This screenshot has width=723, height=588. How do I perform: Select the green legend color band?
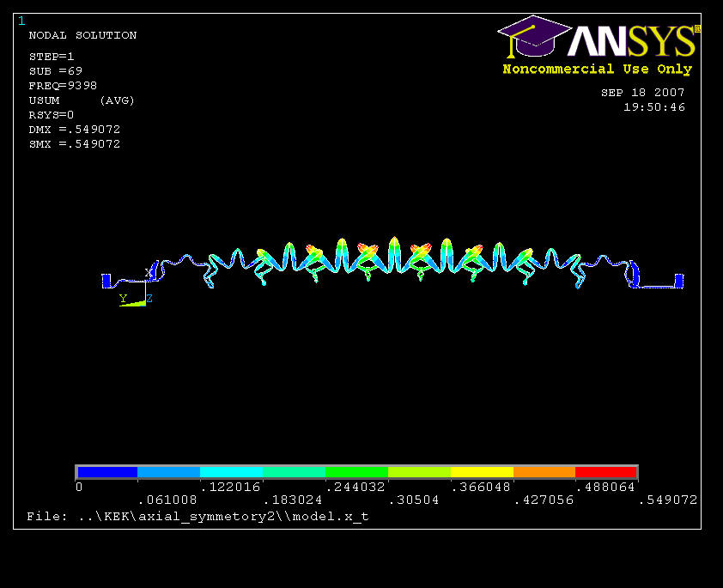pos(356,472)
